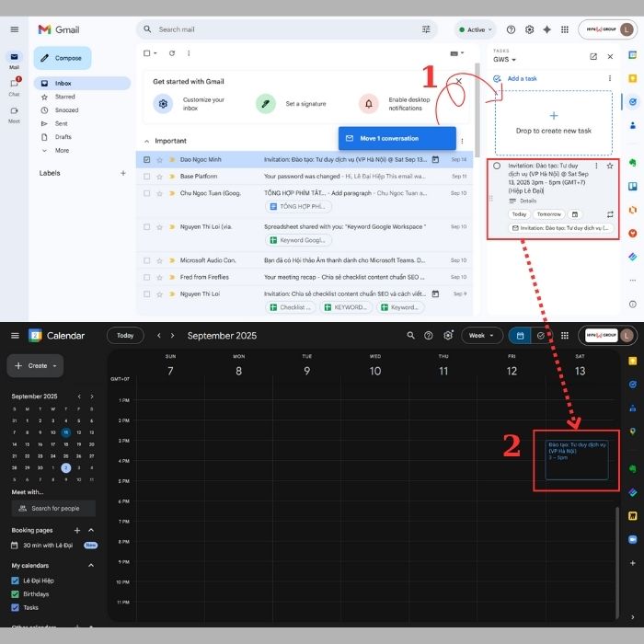Click the Search mail input field
The image size is (644, 644).
(287, 29)
